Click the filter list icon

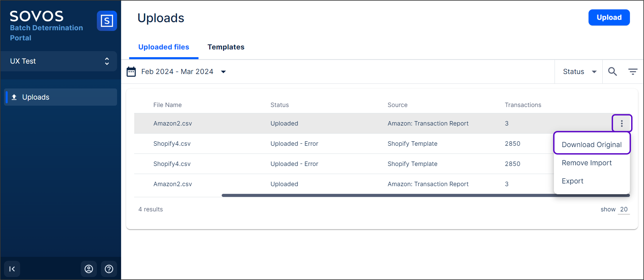tap(633, 72)
